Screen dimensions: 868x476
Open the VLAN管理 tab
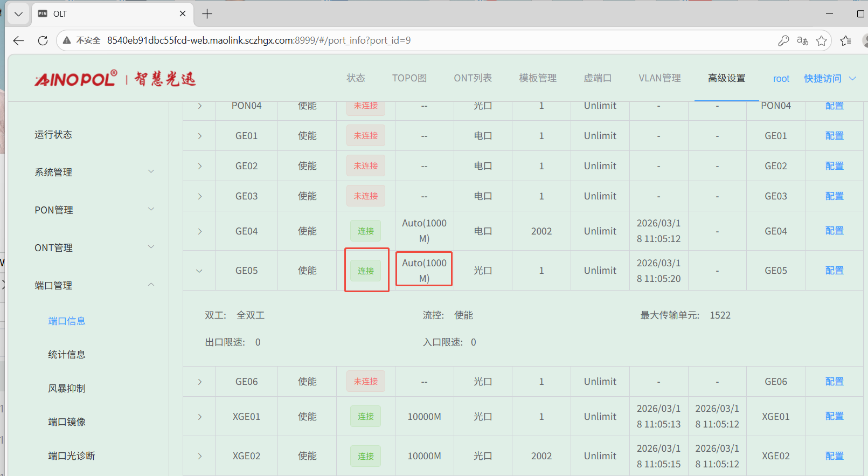coord(659,78)
